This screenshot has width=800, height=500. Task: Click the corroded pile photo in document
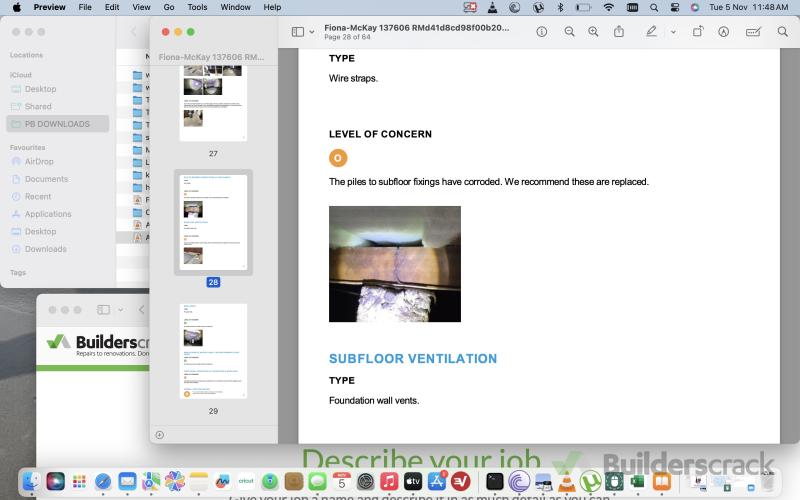(395, 264)
